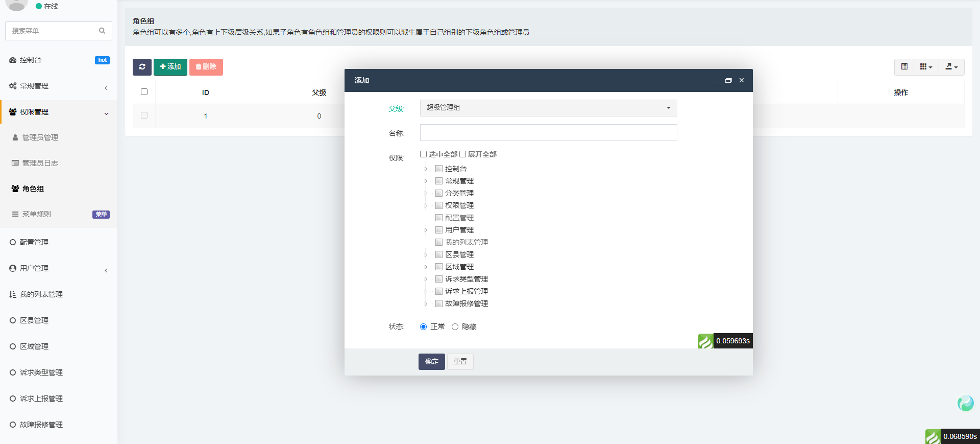980x444 pixels.
Task: Click the table view toggle icon
Action: (x=904, y=67)
